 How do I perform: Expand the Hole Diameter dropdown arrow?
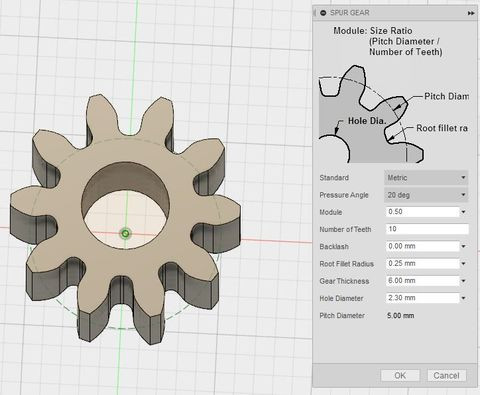(463, 298)
